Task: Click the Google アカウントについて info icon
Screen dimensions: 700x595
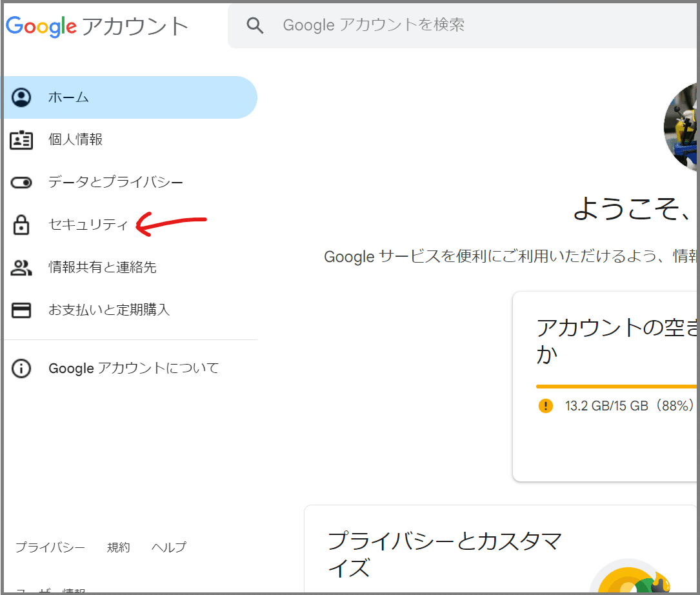Action: click(21, 368)
